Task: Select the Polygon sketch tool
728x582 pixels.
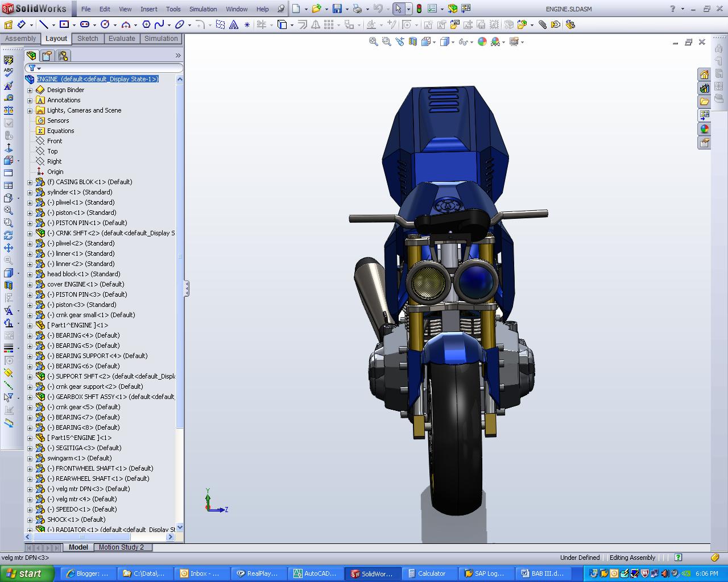Action: tap(145, 24)
